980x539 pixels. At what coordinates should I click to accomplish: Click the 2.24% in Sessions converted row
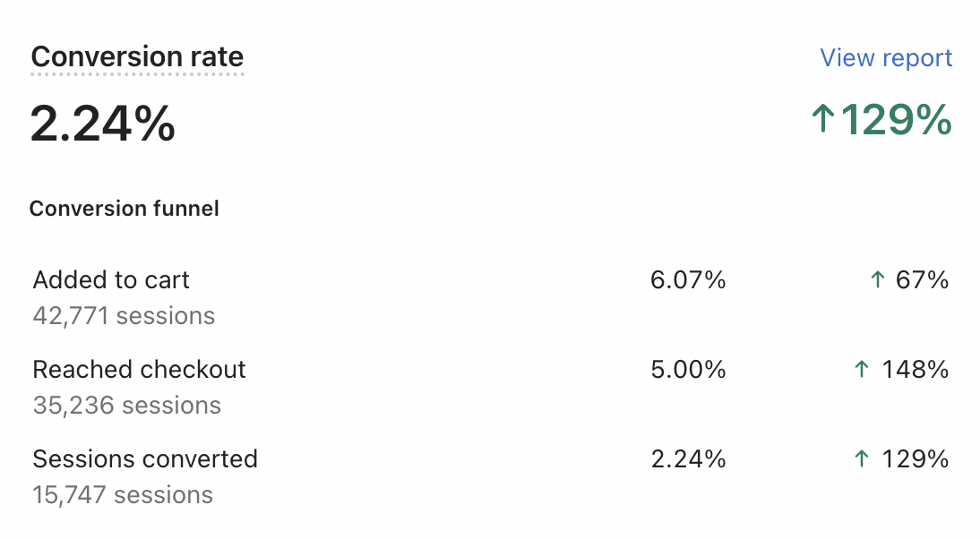pyautogui.click(x=688, y=459)
